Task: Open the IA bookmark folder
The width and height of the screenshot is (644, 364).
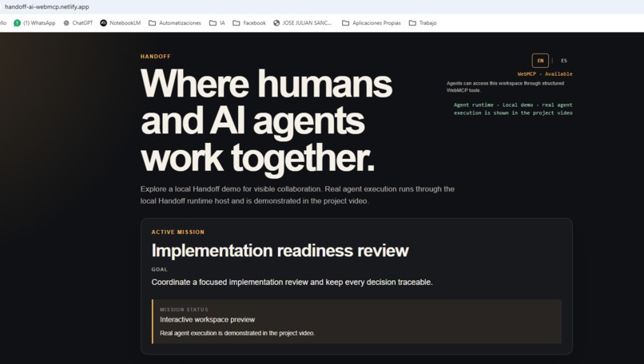Action: click(217, 23)
